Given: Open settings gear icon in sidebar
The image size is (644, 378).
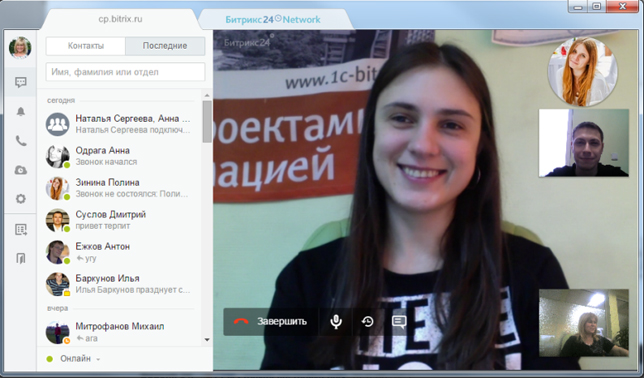Looking at the screenshot, I should pyautogui.click(x=21, y=199).
